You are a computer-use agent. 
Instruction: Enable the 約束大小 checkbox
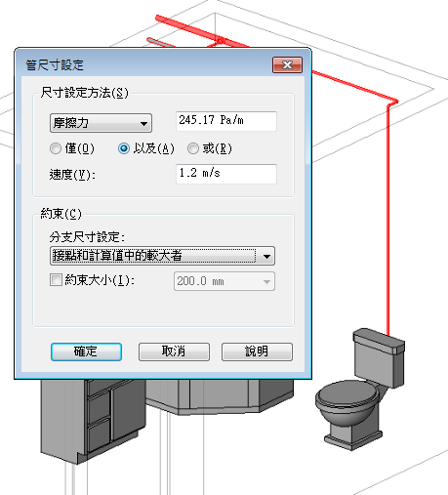56,280
